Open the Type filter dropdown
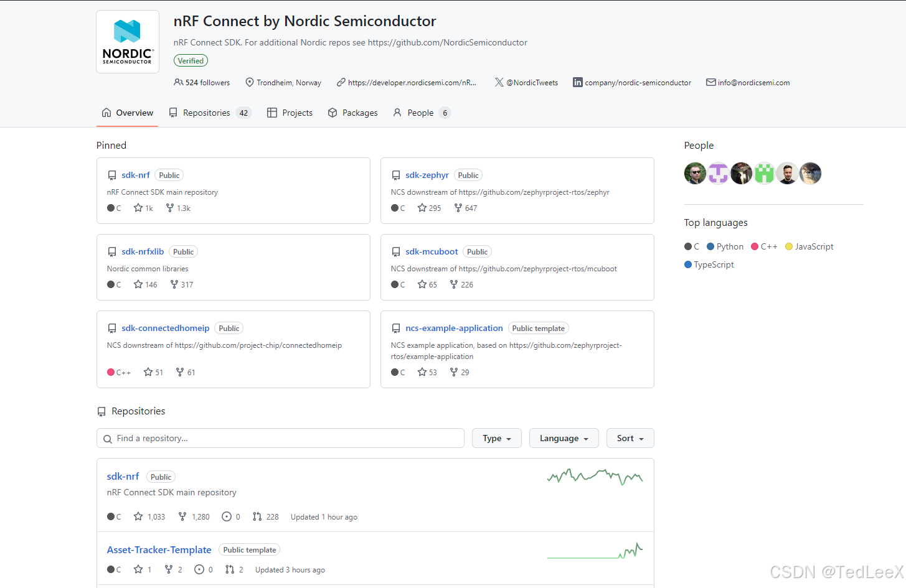Viewport: 906px width, 588px height. (496, 438)
